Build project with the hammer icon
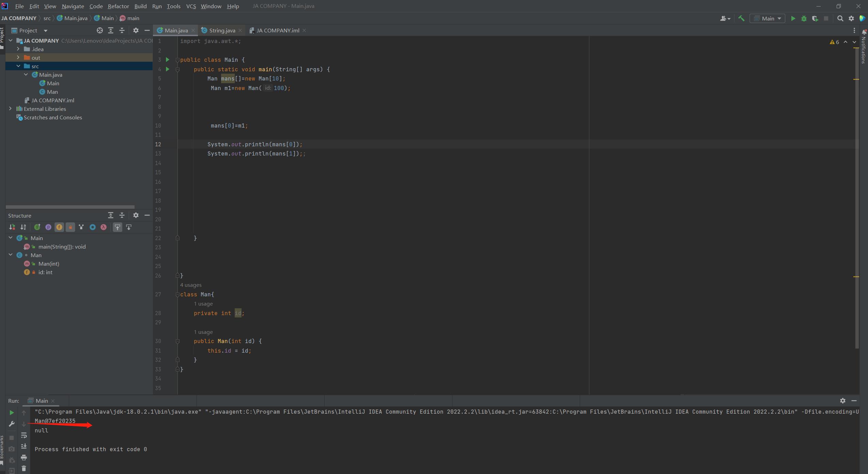The width and height of the screenshot is (868, 474). pos(741,18)
